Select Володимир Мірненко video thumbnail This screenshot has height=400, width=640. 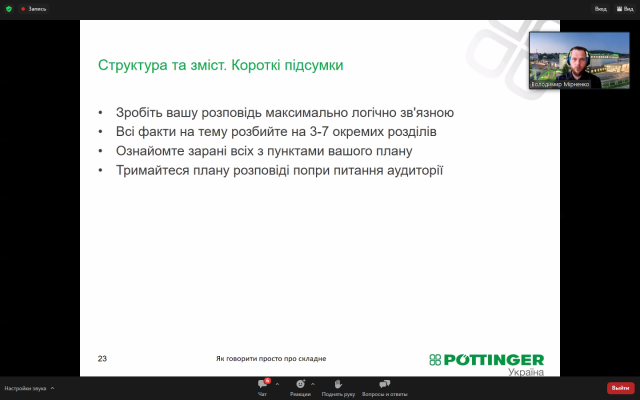[x=579, y=60]
